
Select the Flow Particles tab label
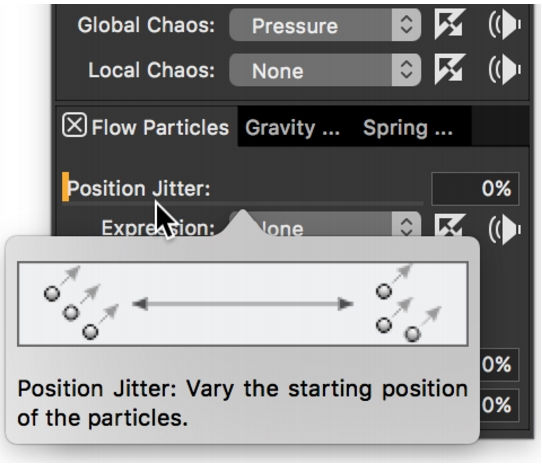(x=160, y=127)
